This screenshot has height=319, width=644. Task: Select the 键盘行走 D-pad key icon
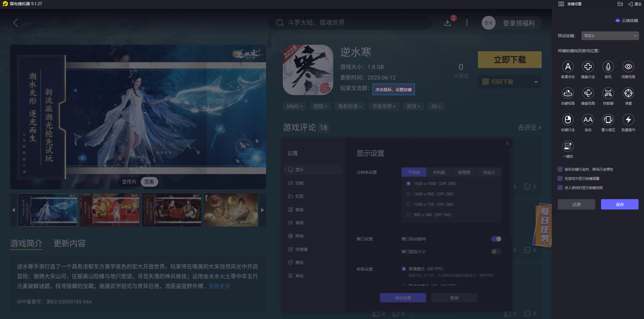point(588,67)
